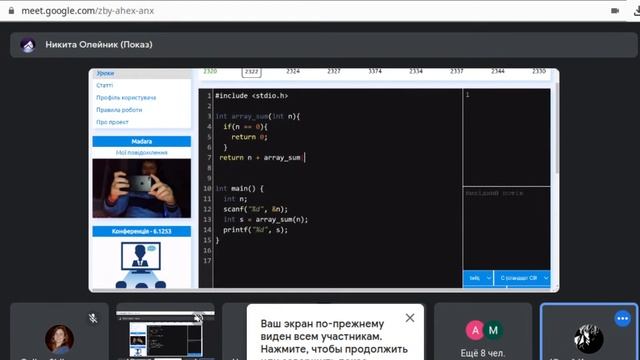Click the 'int s = array_sum(n);' line

point(266,220)
